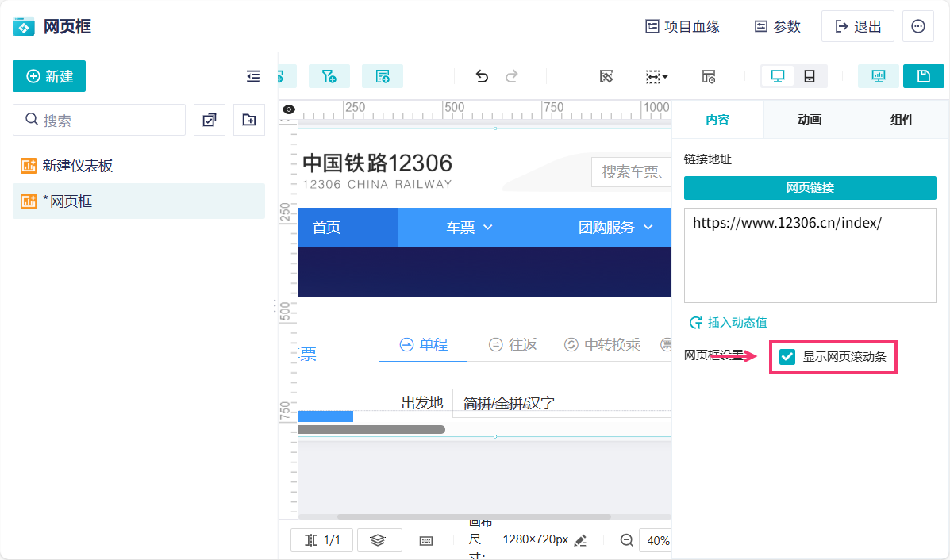
Task: Click the batch select checkbox icon
Action: tap(210, 120)
